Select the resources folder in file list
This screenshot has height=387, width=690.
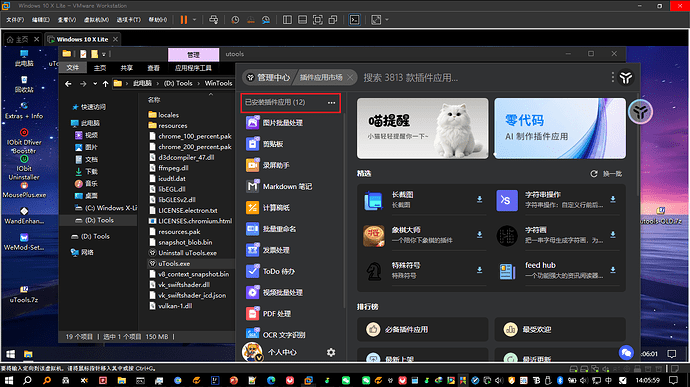172,125
